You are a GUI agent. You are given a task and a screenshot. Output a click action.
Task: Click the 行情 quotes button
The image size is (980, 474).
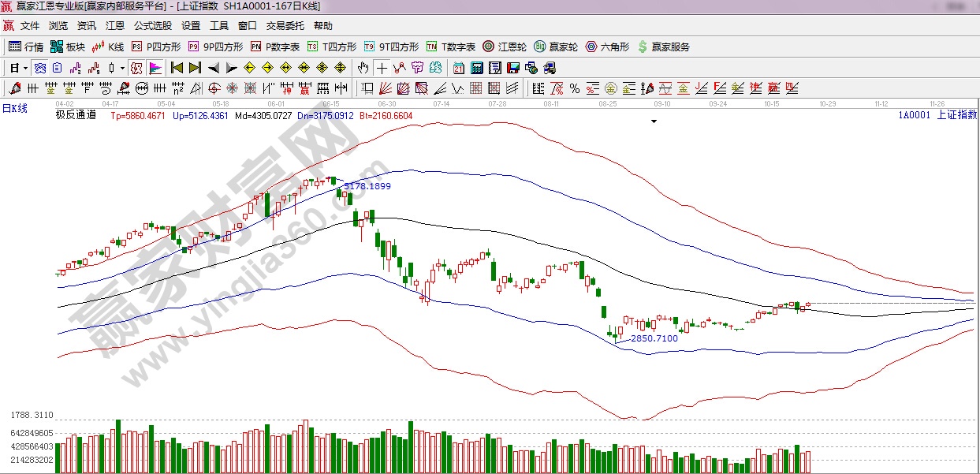pyautogui.click(x=26, y=47)
